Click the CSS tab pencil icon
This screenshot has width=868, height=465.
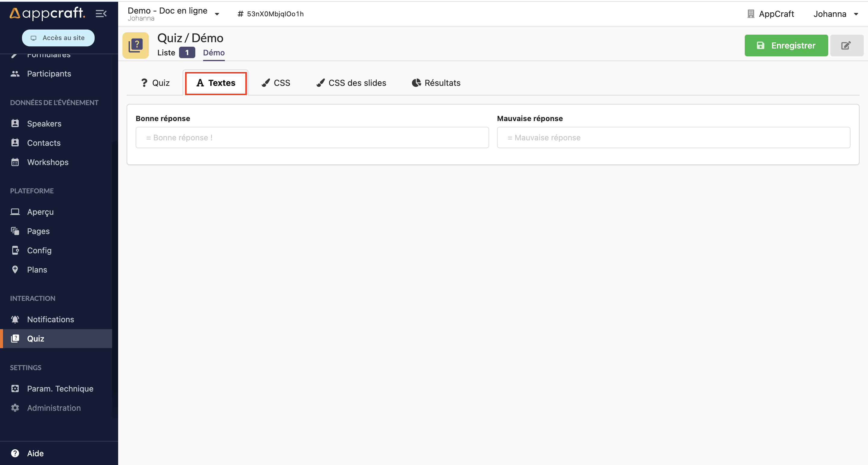click(266, 83)
